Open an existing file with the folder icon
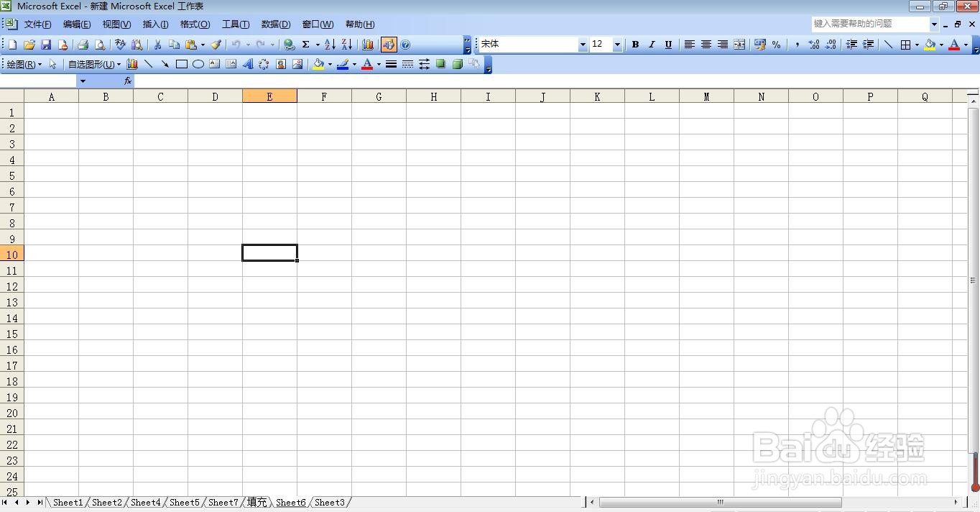 [x=29, y=45]
